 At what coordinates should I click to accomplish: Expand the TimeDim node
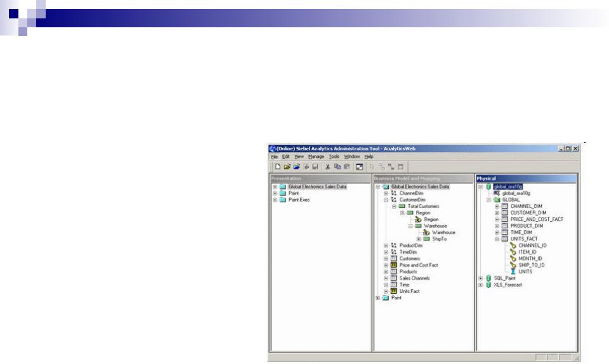click(386, 252)
